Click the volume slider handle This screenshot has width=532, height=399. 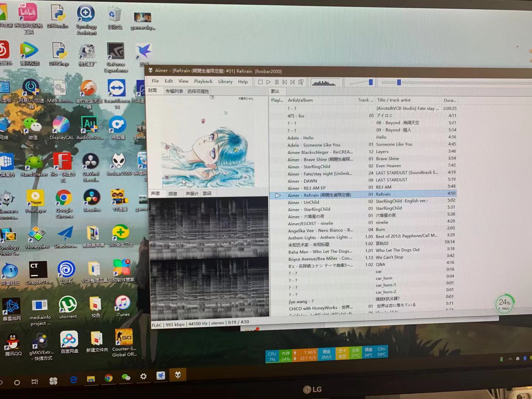click(371, 82)
